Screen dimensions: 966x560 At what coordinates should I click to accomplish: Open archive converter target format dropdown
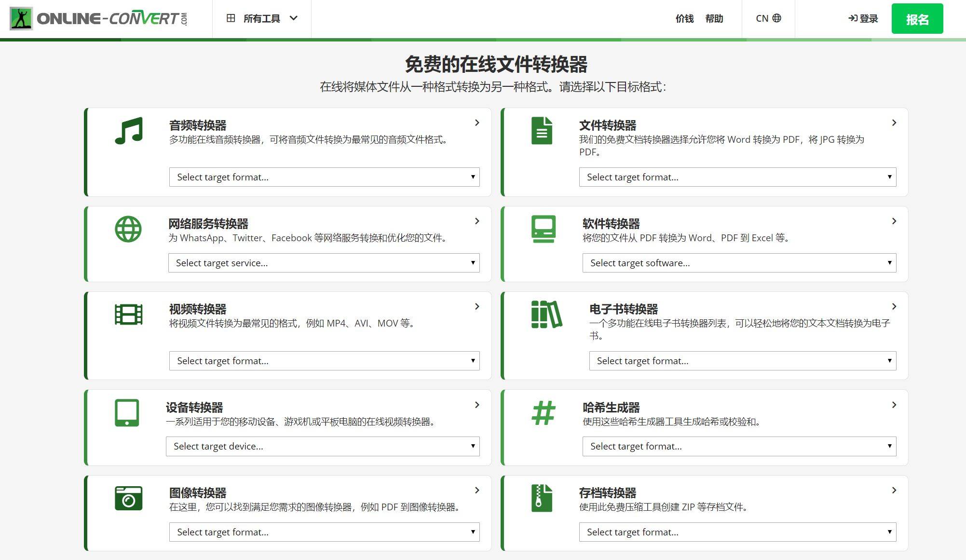click(737, 532)
